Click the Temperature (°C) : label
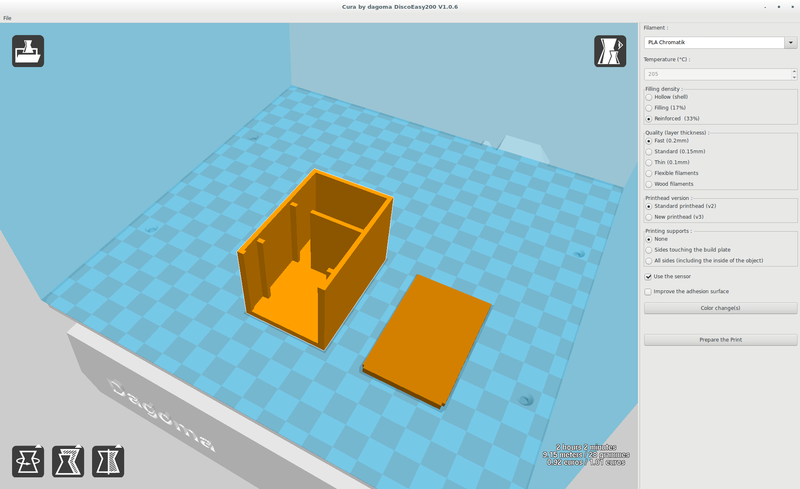The width and height of the screenshot is (800, 489). pos(667,60)
